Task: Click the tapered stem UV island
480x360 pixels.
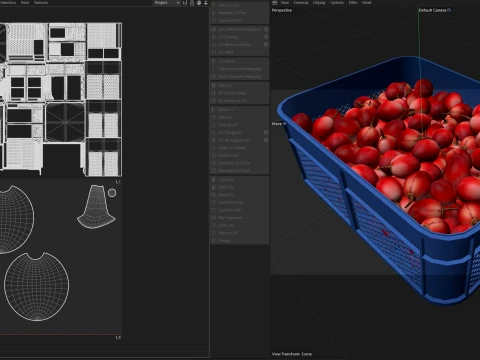Action: (96, 207)
